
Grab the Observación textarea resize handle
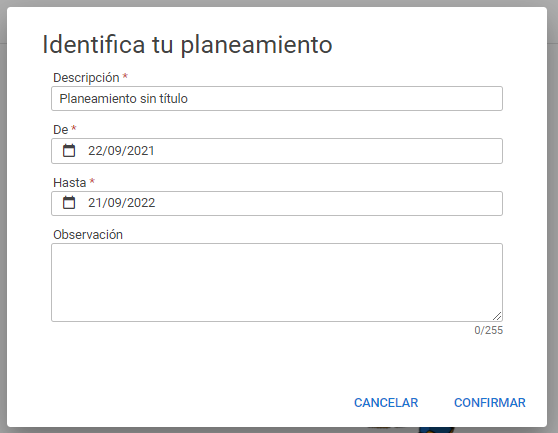click(x=497, y=316)
